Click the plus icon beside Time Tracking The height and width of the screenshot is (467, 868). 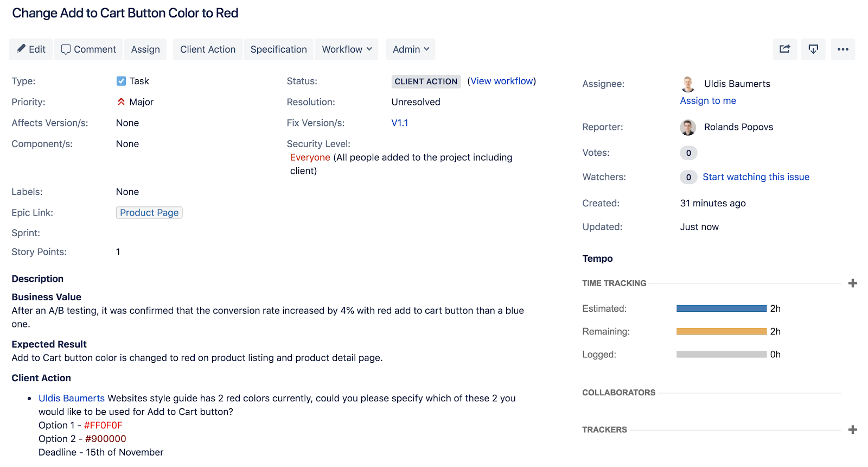coord(853,283)
